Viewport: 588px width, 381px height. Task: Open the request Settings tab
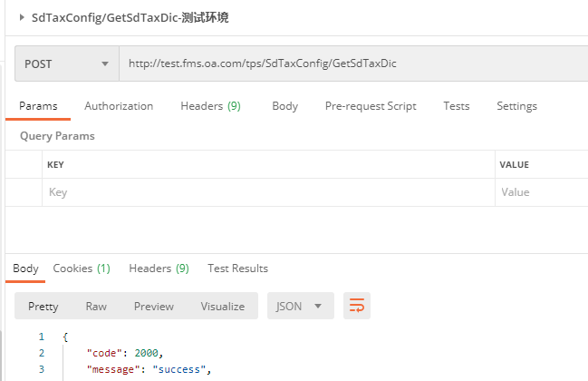(516, 106)
